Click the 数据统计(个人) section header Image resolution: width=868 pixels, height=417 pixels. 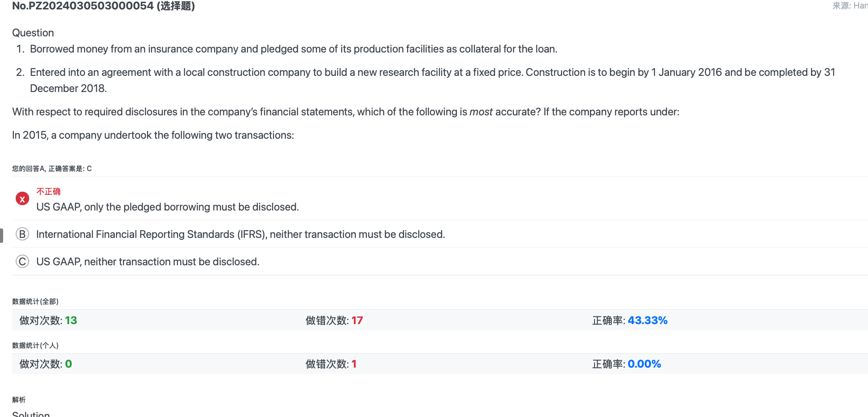(35, 346)
